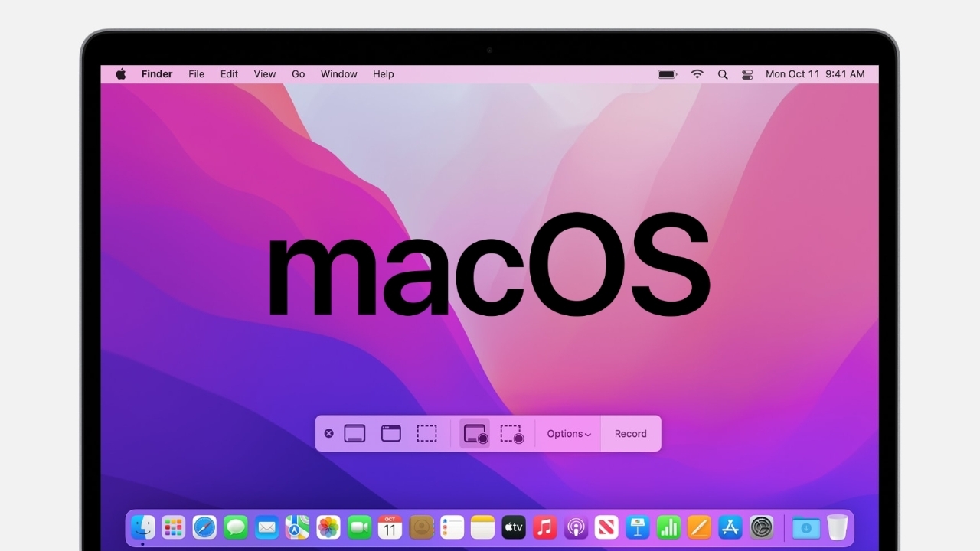Viewport: 980px width, 551px height.
Task: Open the File menu
Action: point(196,74)
